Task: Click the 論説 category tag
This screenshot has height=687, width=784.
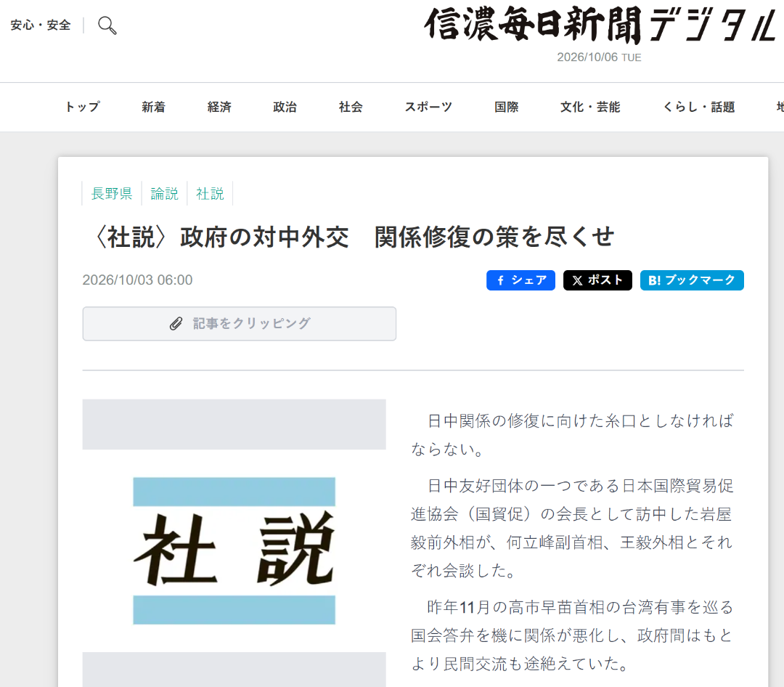Action: (x=165, y=194)
